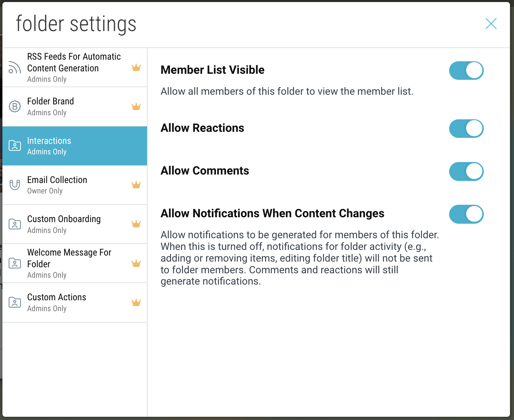Click the Custom Onboarding folder icon
This screenshot has height=420, width=514.
tap(15, 224)
